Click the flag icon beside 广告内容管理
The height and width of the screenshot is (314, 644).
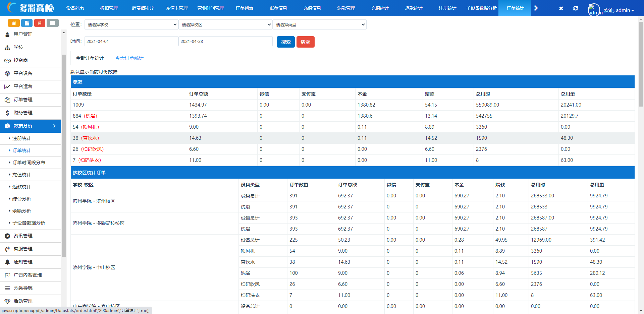click(x=7, y=275)
